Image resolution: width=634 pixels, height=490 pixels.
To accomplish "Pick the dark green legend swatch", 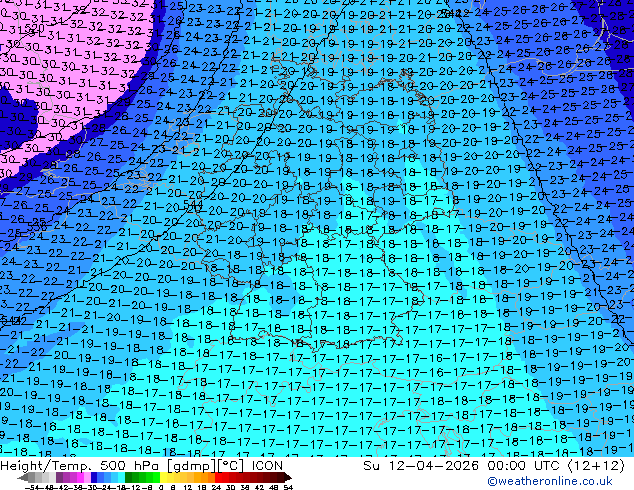I will 129,478.
